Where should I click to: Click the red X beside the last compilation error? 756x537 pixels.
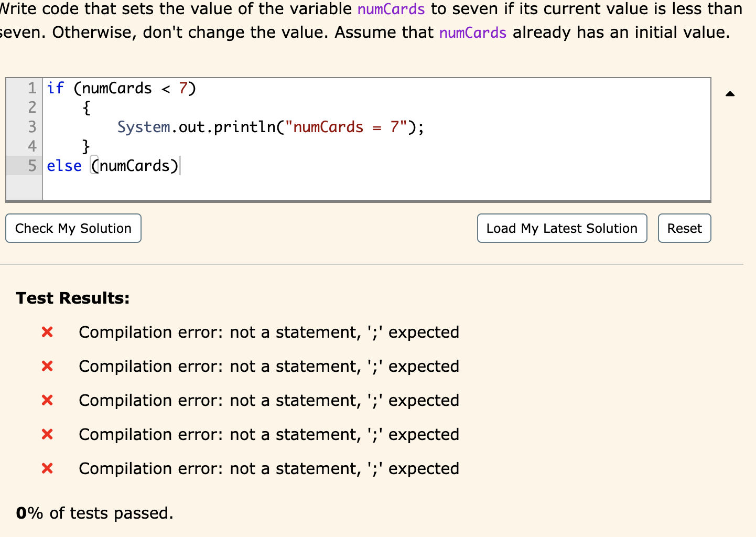pyautogui.click(x=47, y=468)
